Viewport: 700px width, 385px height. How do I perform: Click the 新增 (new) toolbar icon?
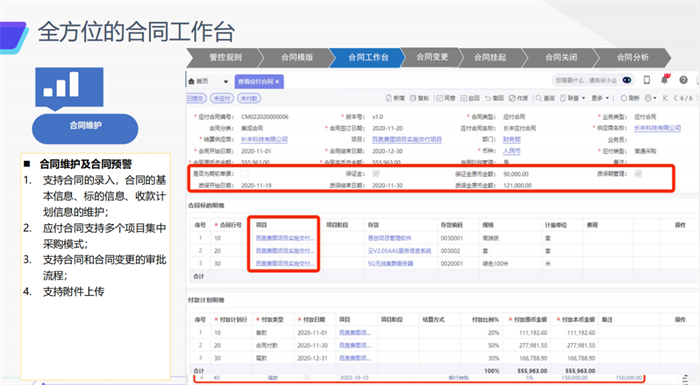[389, 98]
